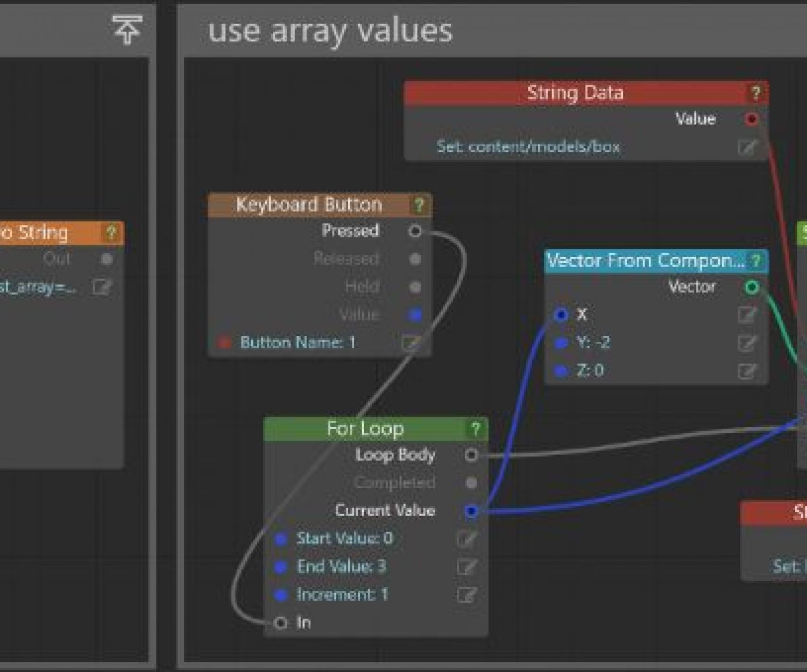
Task: Select the Vector output port
Action: 756,288
